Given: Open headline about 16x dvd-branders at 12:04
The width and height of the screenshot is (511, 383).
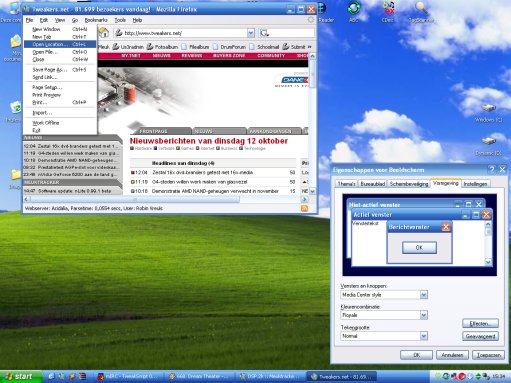Looking at the screenshot, I should tap(202, 172).
